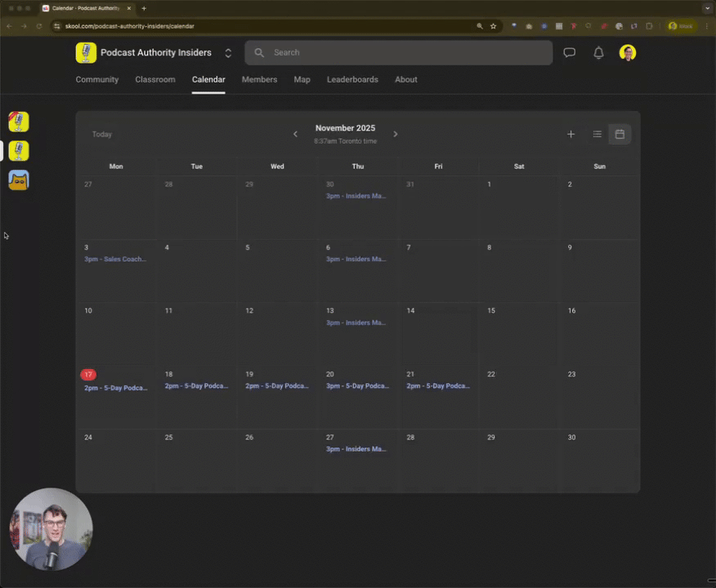Open the blue cat group in sidebar
716x588 pixels.
[19, 180]
